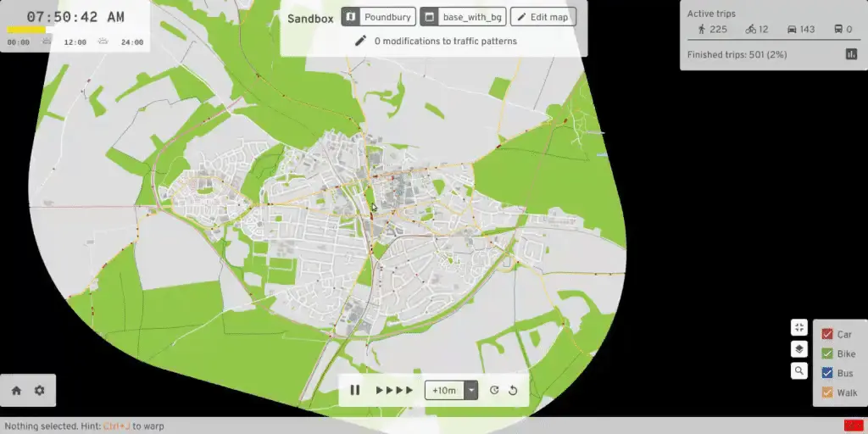Change the base_with_bg scenario
Viewport: 868px width, 434px height.
coord(463,17)
